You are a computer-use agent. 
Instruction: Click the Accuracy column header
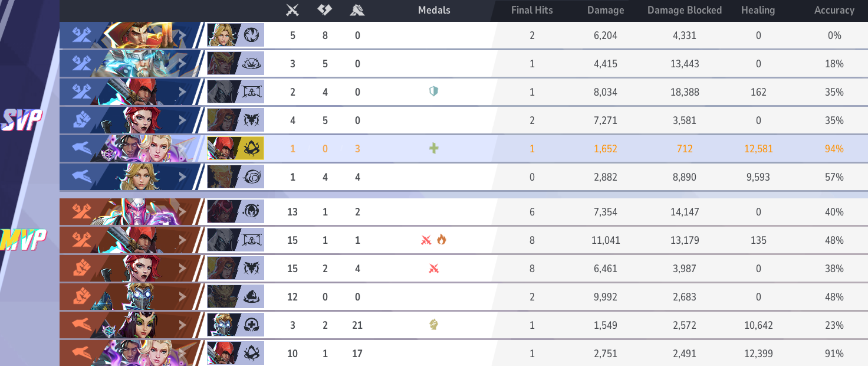pos(834,10)
